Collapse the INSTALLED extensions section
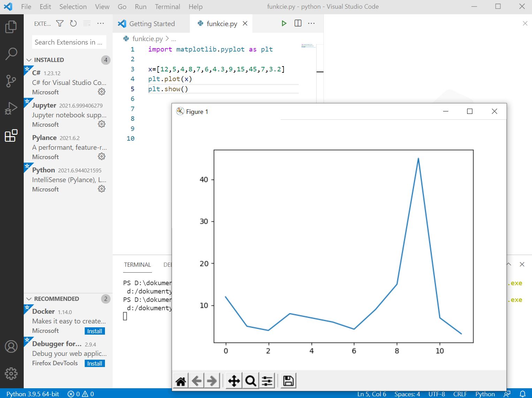This screenshot has width=532, height=398. click(x=29, y=60)
